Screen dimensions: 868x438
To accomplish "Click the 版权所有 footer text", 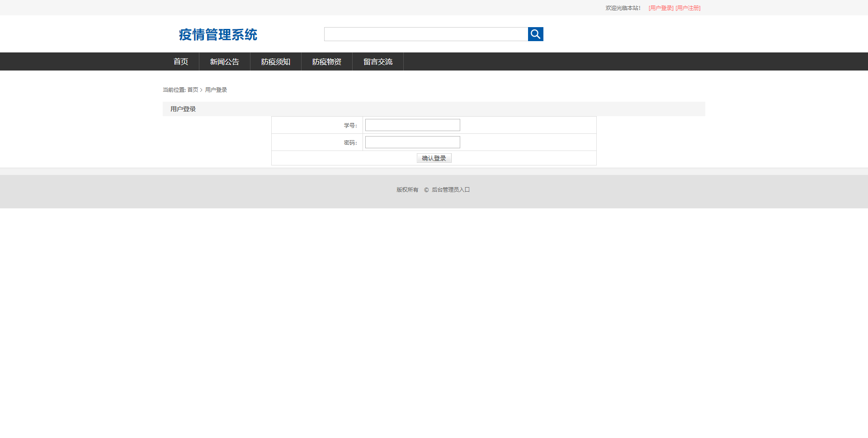I will click(x=407, y=190).
